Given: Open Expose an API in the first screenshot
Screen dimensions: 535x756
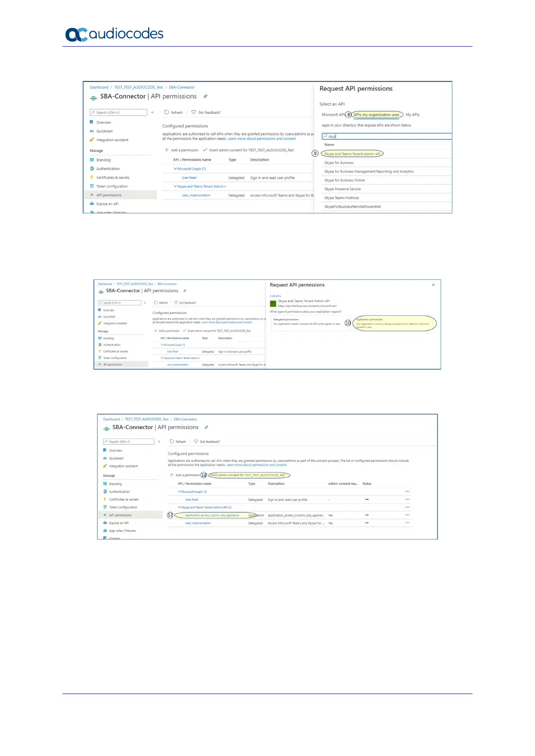Looking at the screenshot, I should click(x=107, y=203).
